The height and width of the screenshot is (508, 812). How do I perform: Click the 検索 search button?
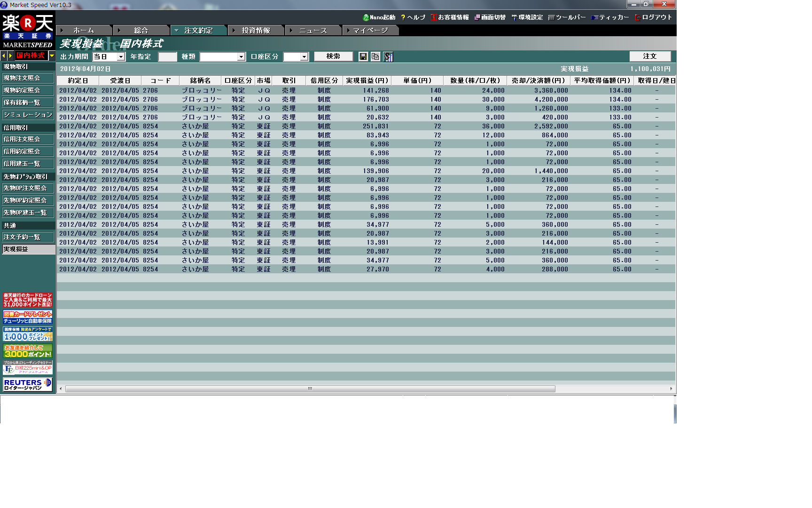tap(334, 56)
